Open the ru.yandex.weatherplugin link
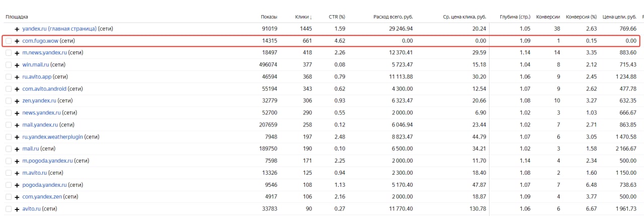Screen dimensions: 644x216 click(52, 137)
